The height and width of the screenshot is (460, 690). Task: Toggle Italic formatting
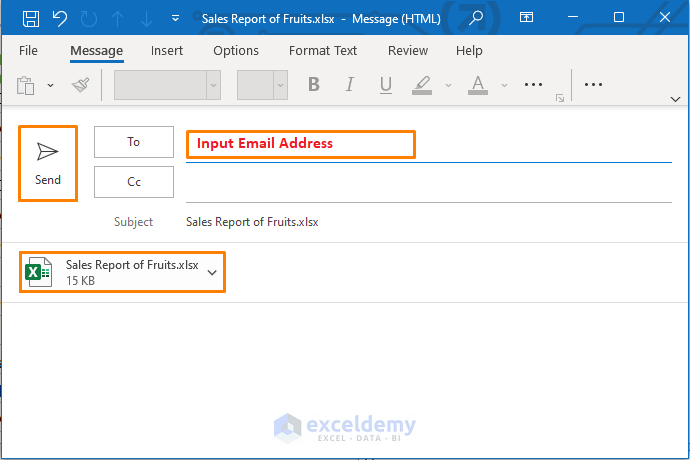click(350, 85)
